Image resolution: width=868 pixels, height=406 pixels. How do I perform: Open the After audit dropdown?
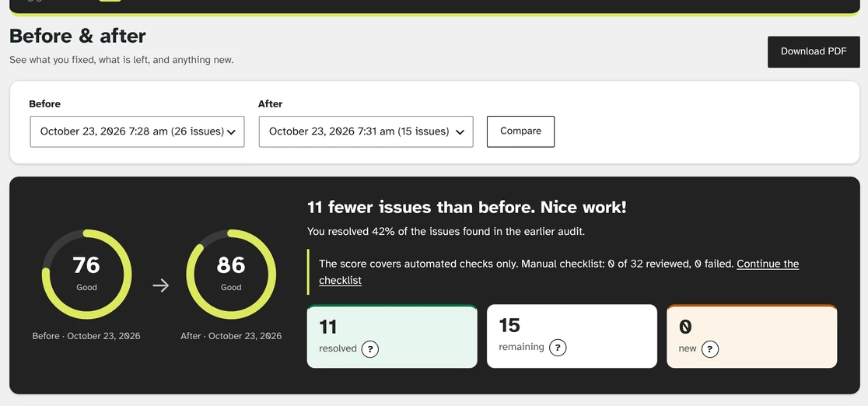click(x=366, y=131)
